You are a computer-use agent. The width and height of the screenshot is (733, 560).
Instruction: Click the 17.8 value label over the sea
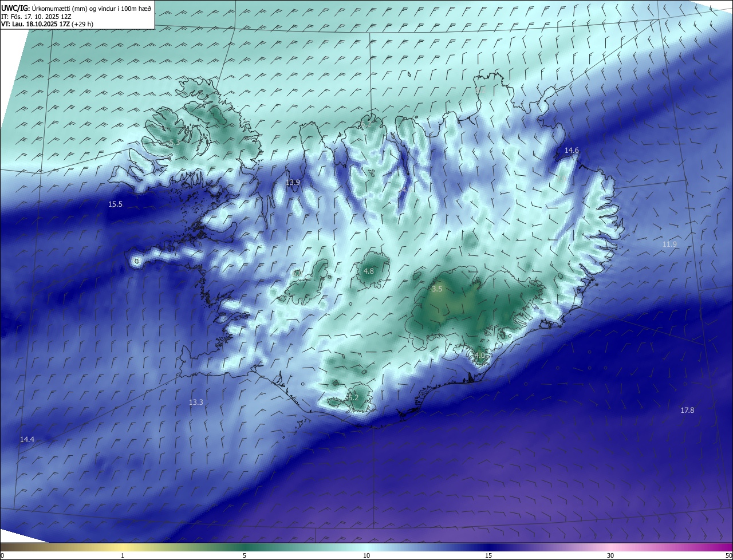pos(687,411)
